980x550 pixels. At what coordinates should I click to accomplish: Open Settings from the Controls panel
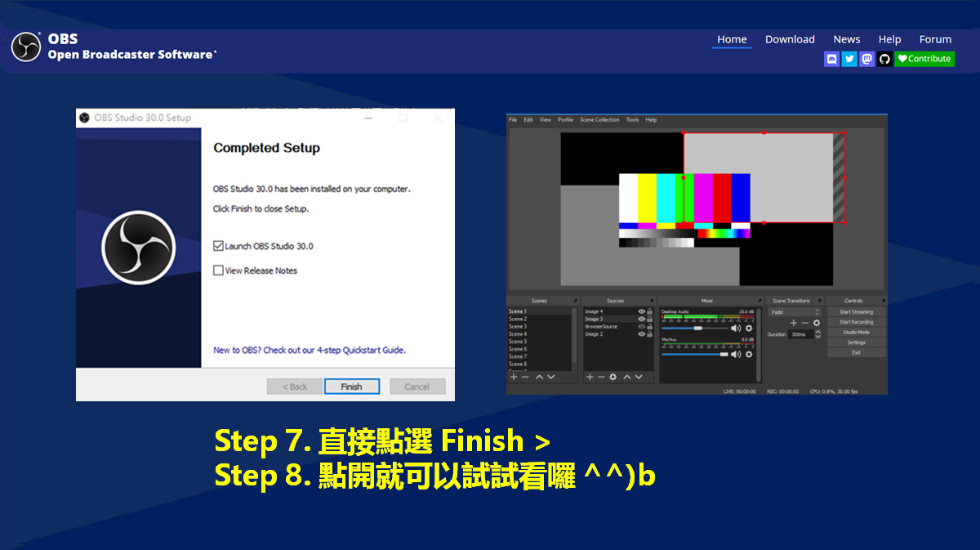tap(856, 342)
